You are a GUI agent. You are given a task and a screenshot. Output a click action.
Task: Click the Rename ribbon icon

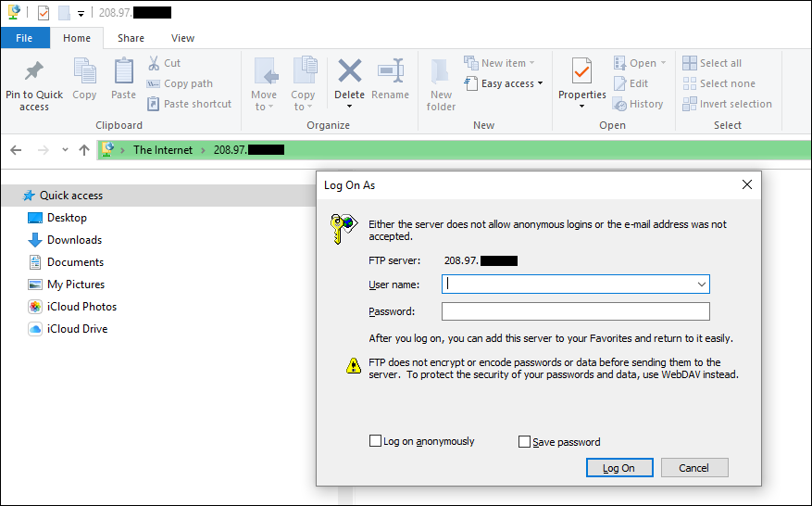391,71
